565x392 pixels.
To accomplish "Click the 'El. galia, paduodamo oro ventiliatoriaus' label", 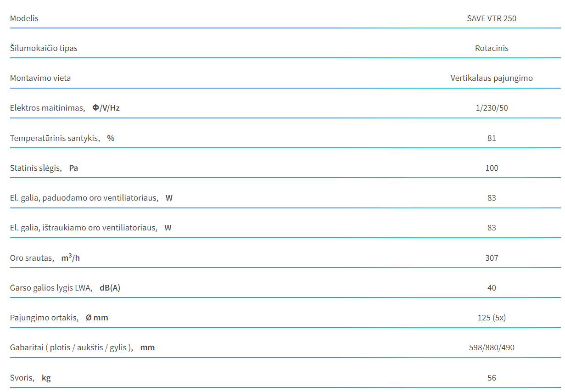I will [84, 198].
